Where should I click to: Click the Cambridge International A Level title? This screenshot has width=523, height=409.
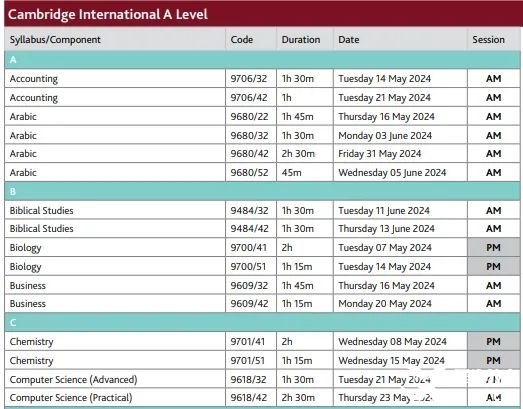[x=108, y=14]
